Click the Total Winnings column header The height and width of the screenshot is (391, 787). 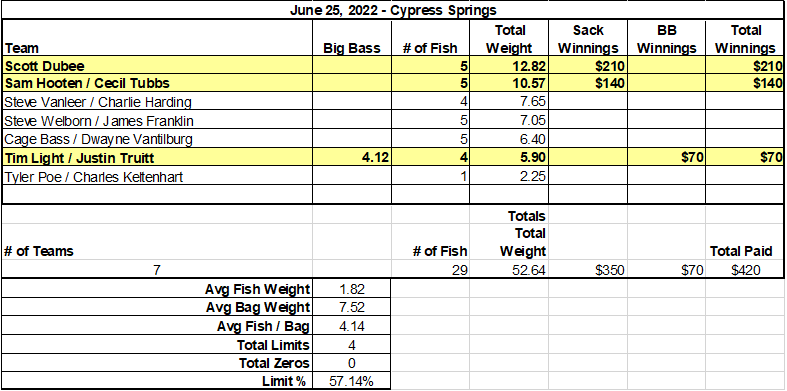[x=745, y=39]
